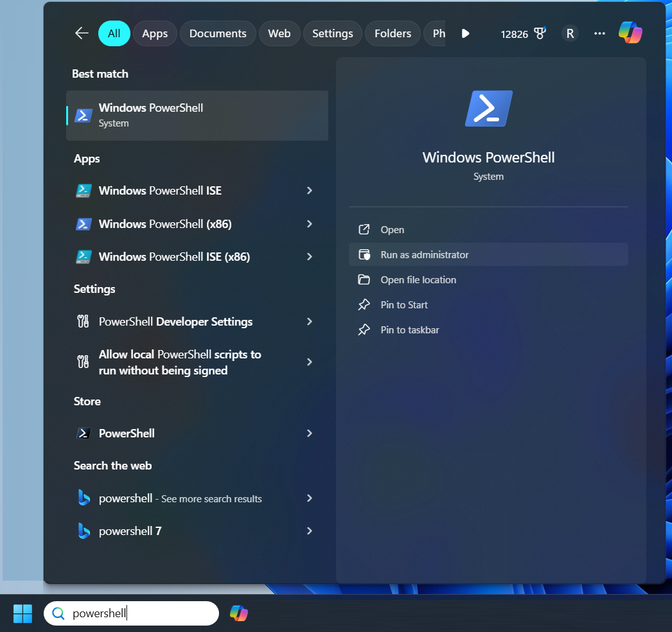
Task: Open file location of PowerShell
Action: 418,279
